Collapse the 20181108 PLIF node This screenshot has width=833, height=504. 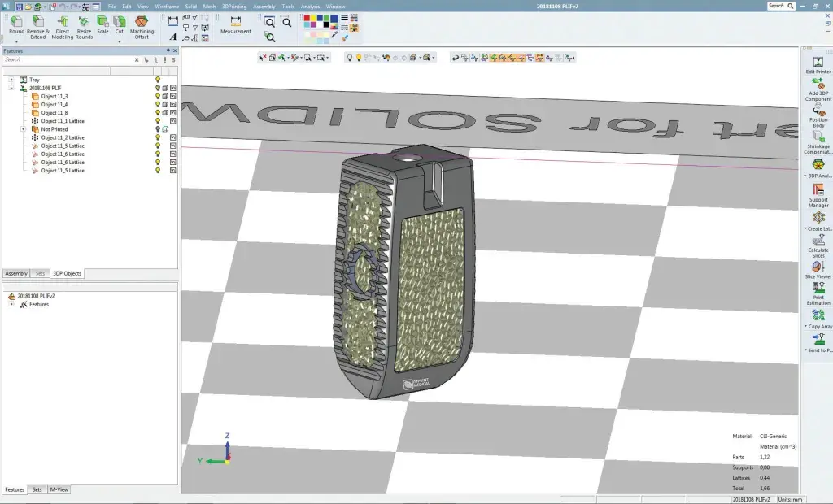(x=11, y=88)
